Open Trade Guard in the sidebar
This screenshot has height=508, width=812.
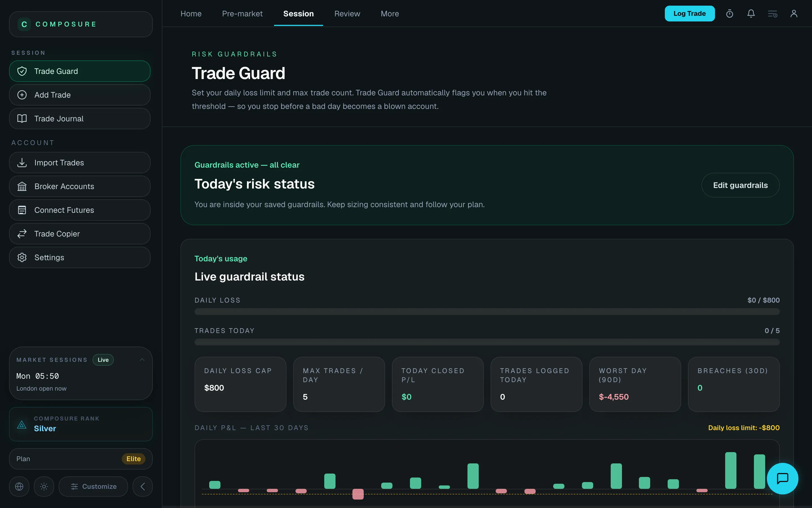pyautogui.click(x=80, y=71)
